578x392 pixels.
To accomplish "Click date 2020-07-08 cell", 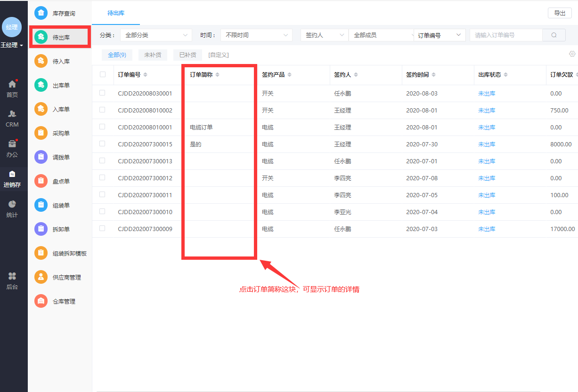I will tap(422, 178).
